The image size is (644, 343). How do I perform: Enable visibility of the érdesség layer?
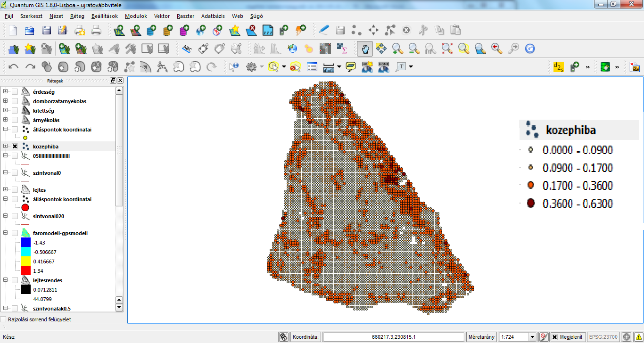point(15,92)
